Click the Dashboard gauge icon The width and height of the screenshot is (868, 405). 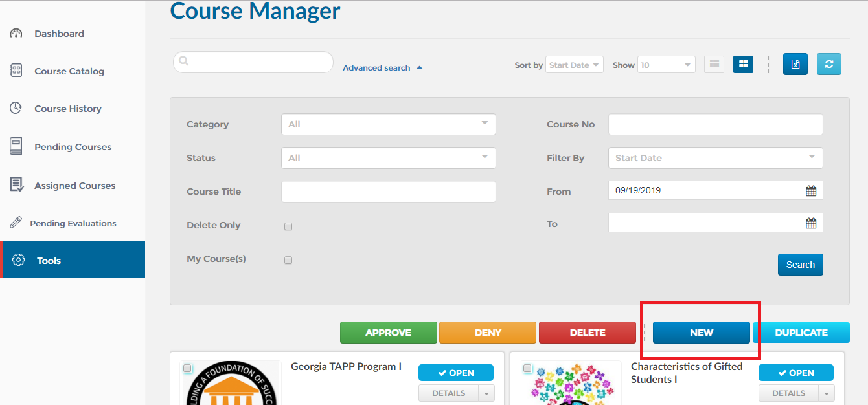pos(16,34)
